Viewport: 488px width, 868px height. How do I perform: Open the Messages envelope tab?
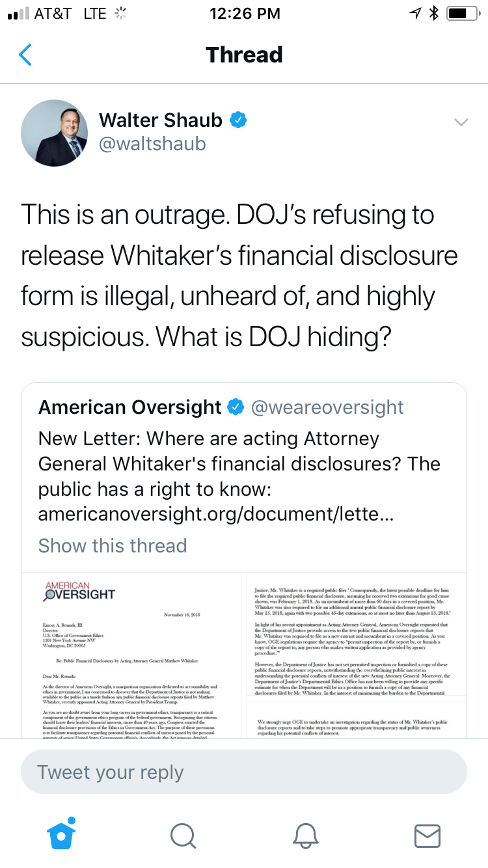(427, 835)
